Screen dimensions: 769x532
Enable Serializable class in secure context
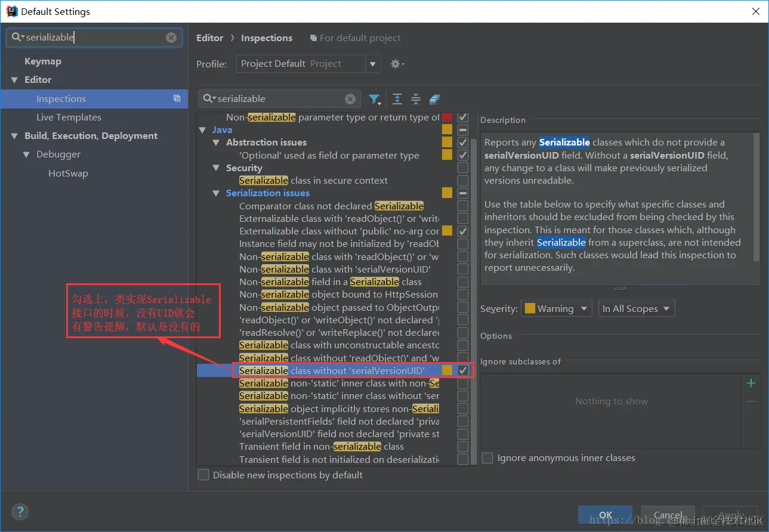[463, 181]
